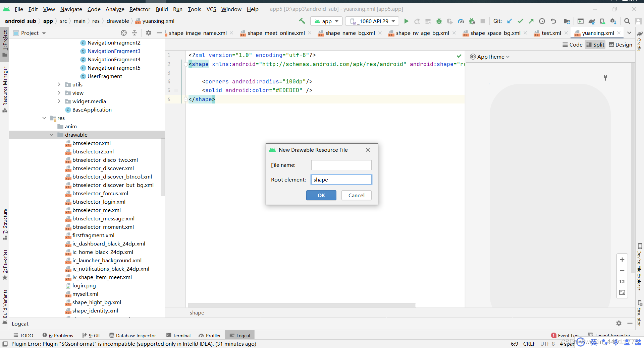Switch editor to Split view
Screen dimensions: 644x348
click(x=595, y=45)
